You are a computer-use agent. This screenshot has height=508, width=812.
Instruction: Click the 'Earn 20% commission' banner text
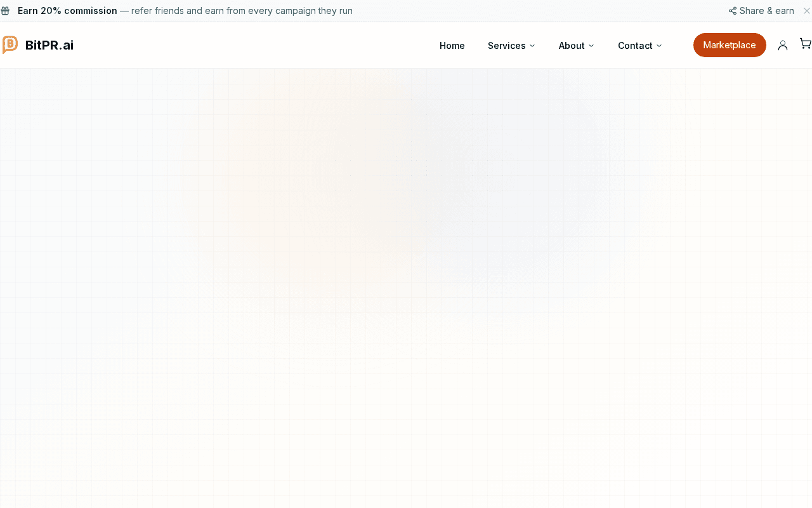click(x=67, y=11)
